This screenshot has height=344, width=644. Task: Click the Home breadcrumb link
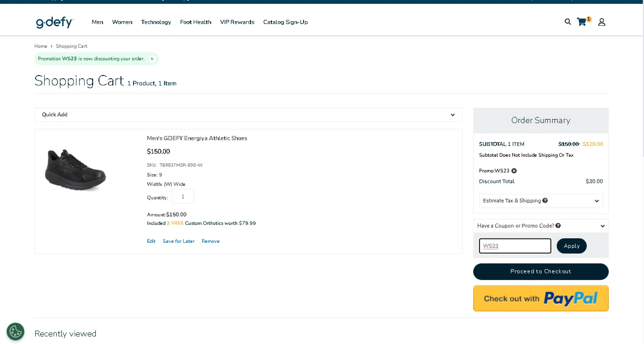click(x=41, y=46)
